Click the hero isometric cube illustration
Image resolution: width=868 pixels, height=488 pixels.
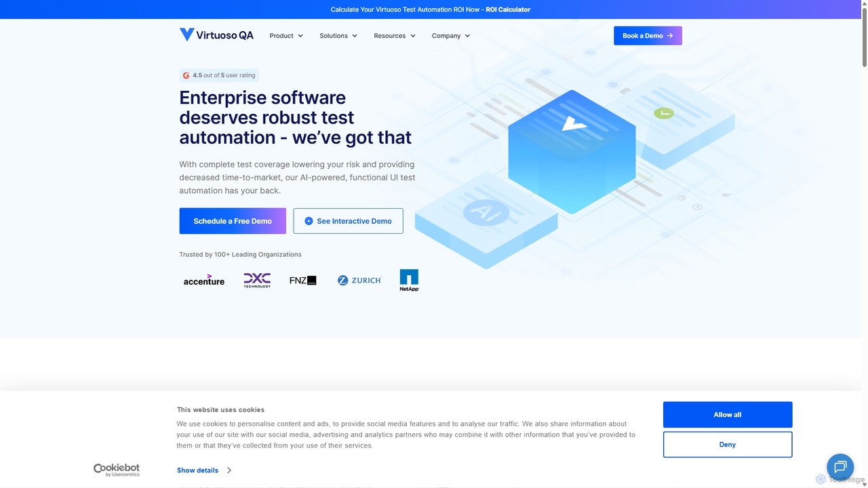coord(572,152)
